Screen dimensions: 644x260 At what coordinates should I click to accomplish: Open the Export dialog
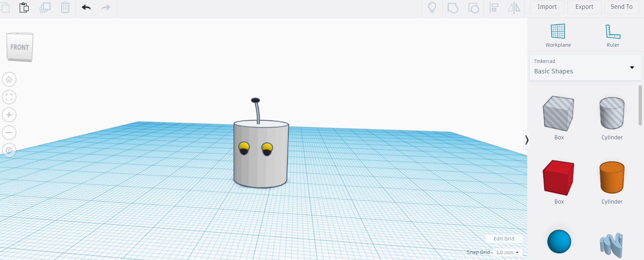pyautogui.click(x=584, y=7)
